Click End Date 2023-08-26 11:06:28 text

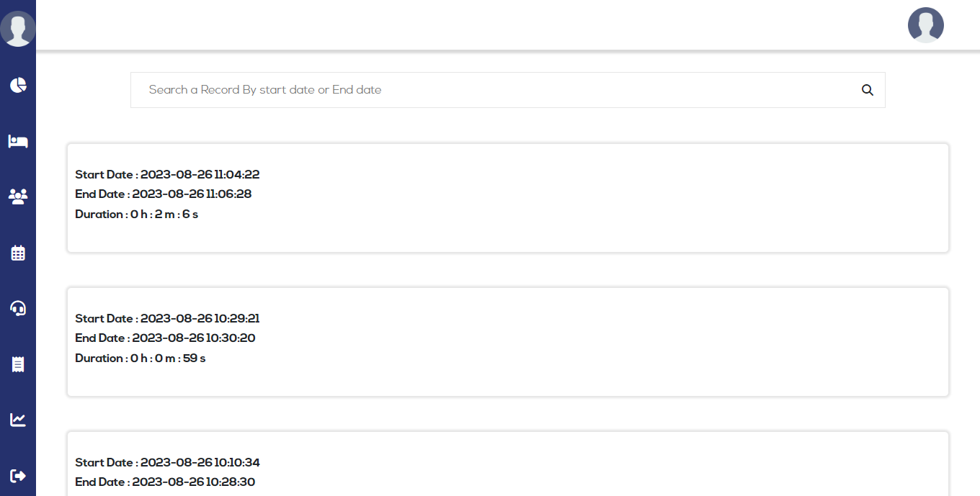(163, 194)
